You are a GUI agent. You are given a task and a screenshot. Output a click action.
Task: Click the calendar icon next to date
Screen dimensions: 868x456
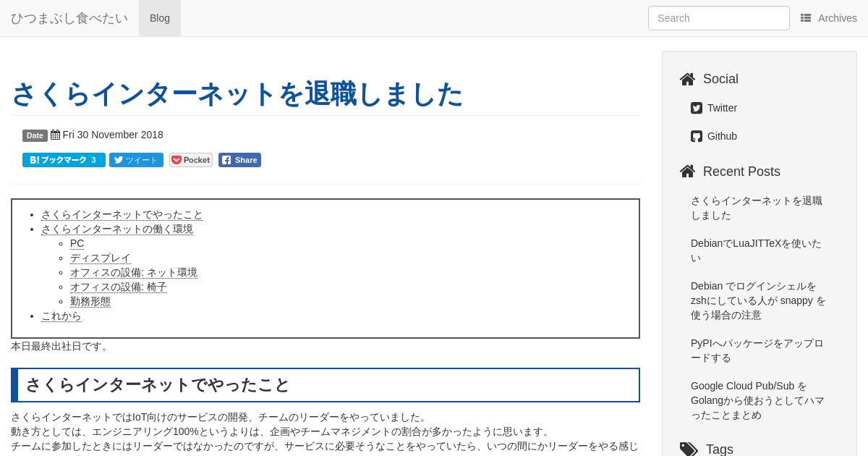click(x=56, y=135)
